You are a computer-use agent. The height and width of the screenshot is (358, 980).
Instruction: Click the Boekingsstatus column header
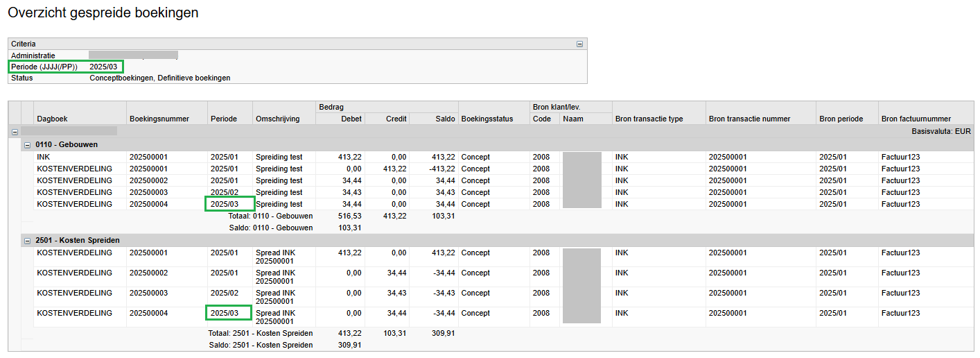coord(487,119)
